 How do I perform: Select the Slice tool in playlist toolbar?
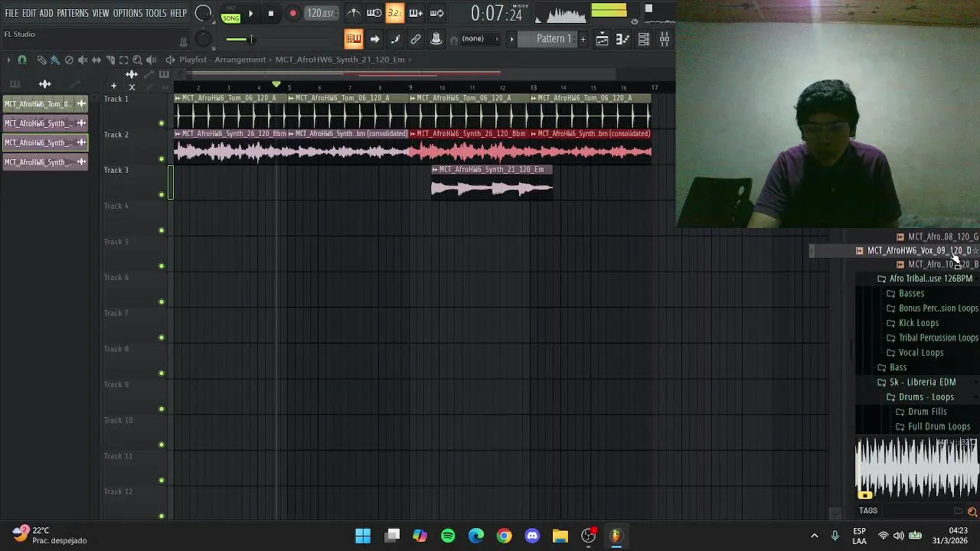[x=110, y=60]
